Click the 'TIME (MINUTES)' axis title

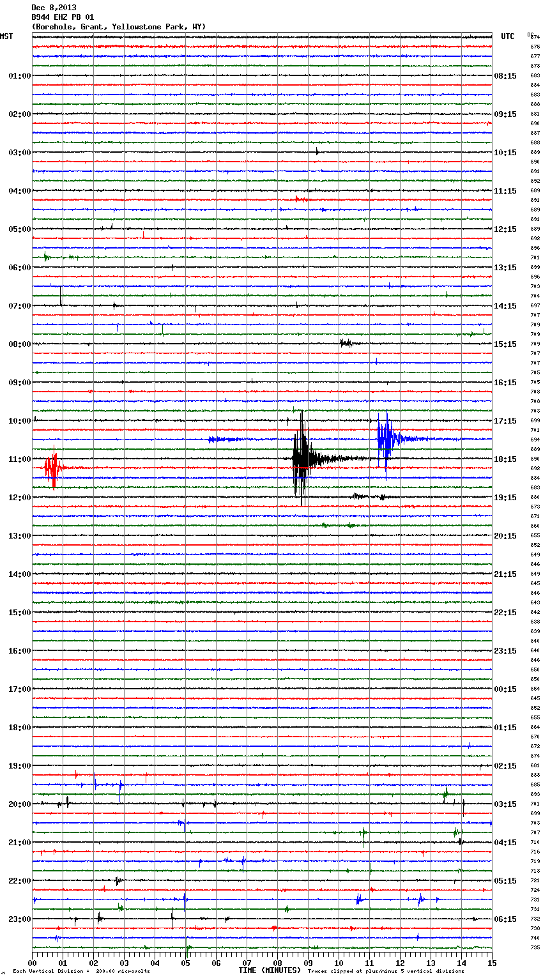270,970
